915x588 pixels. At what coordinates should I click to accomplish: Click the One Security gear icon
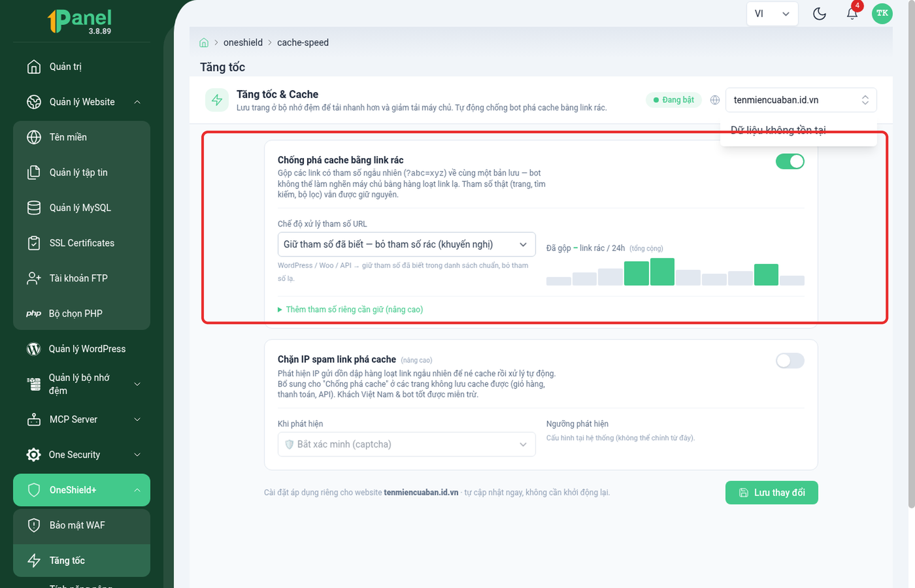click(x=34, y=455)
